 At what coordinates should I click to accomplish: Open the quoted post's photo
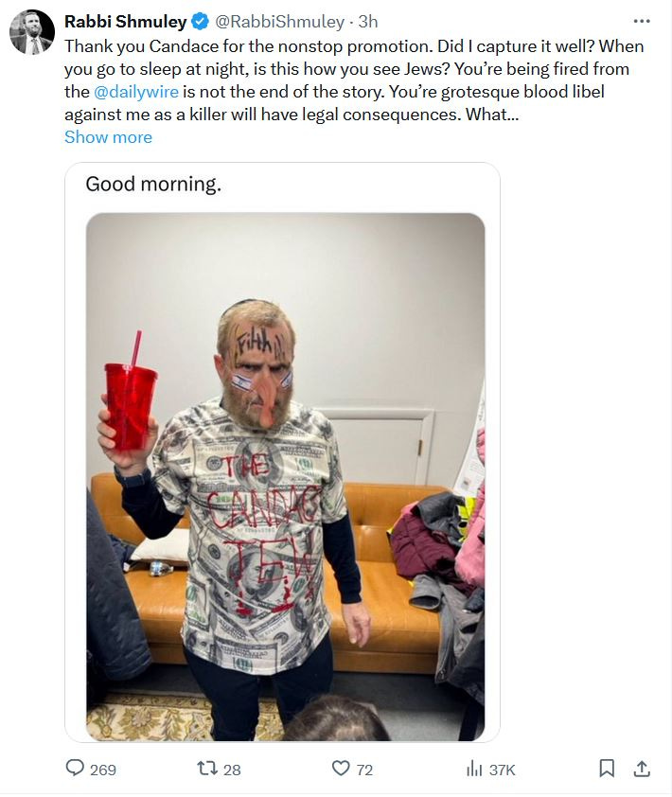285,477
